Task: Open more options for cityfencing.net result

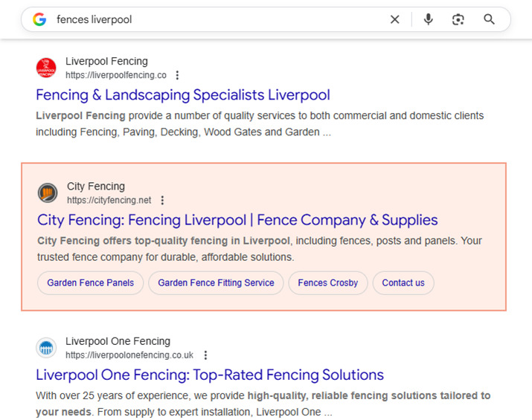Action: (162, 201)
